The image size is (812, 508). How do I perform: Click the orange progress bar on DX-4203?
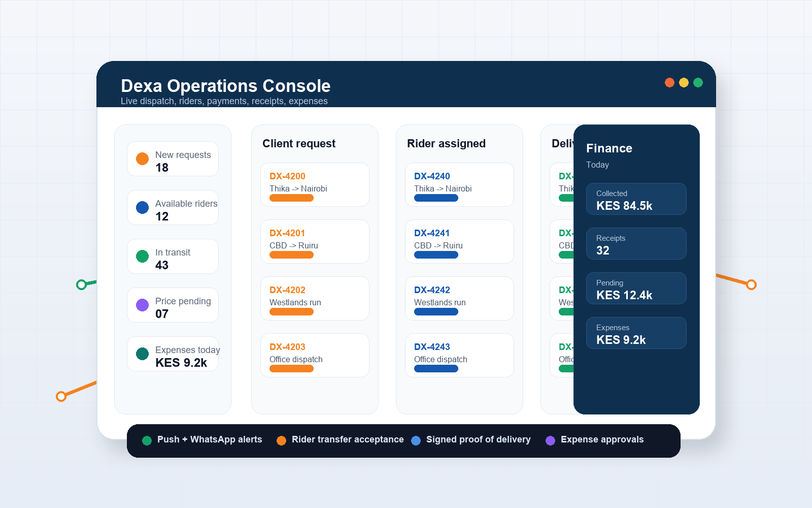291,369
